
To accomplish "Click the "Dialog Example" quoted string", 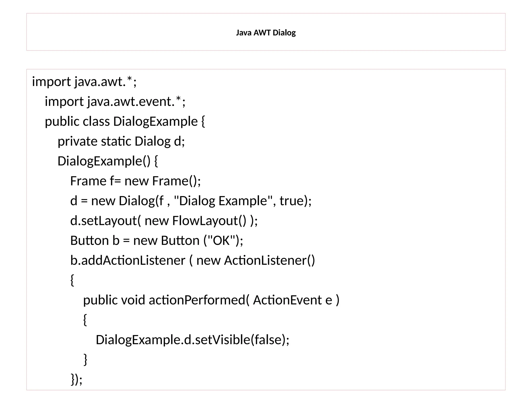I will [x=223, y=201].
